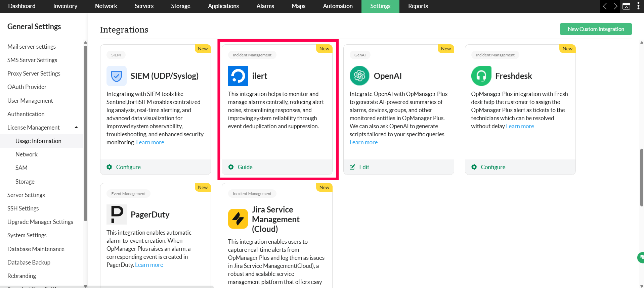Image resolution: width=644 pixels, height=288 pixels.
Task: Open the Reports tab
Action: (x=418, y=6)
